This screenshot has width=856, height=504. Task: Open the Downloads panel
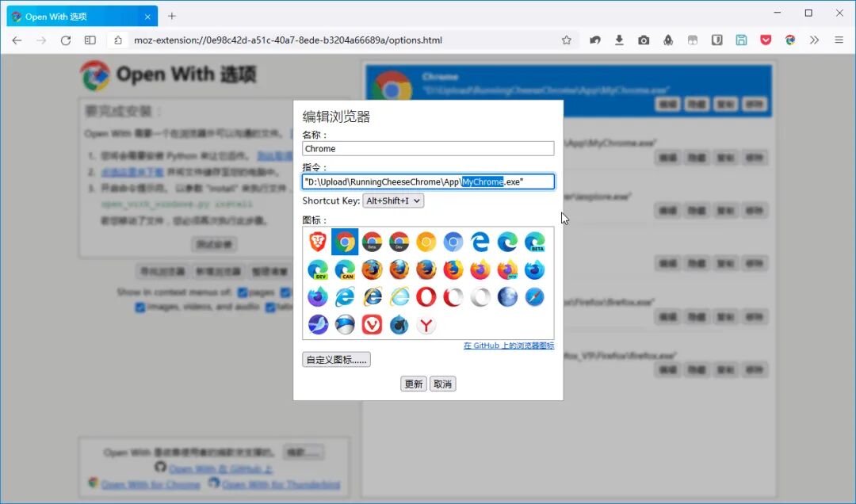coord(619,40)
